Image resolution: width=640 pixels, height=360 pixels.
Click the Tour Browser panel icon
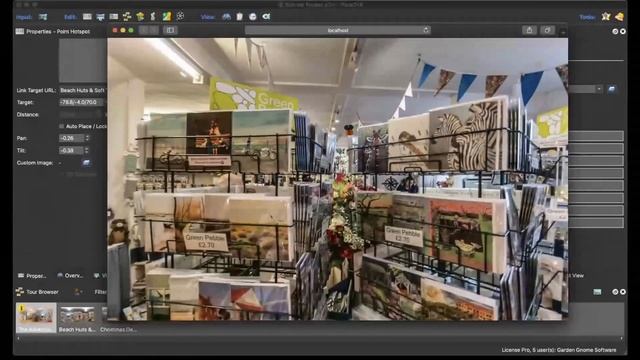[x=20, y=292]
